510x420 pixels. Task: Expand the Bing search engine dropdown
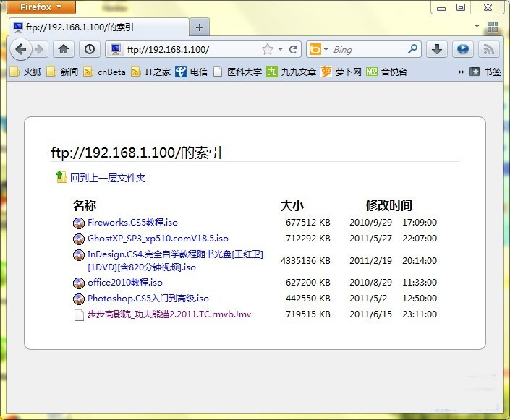point(318,50)
